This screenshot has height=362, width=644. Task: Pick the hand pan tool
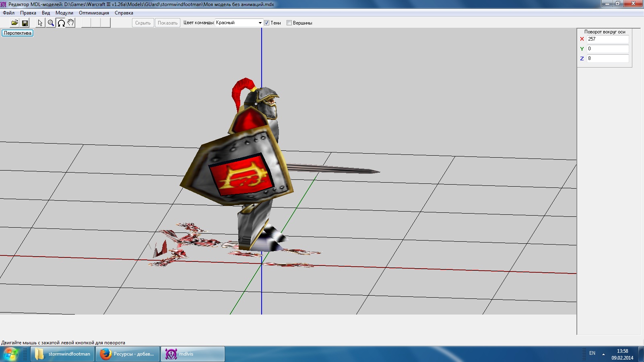coord(70,23)
